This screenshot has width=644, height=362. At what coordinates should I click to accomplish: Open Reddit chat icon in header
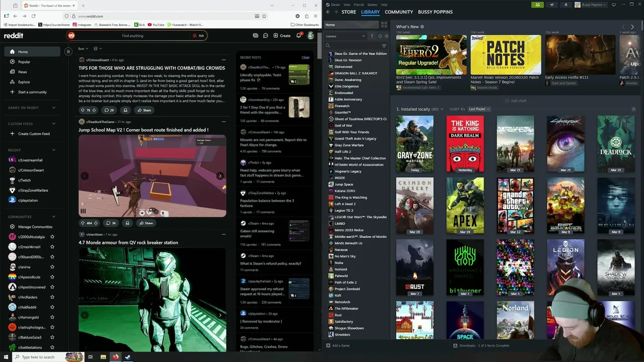pos(265,36)
